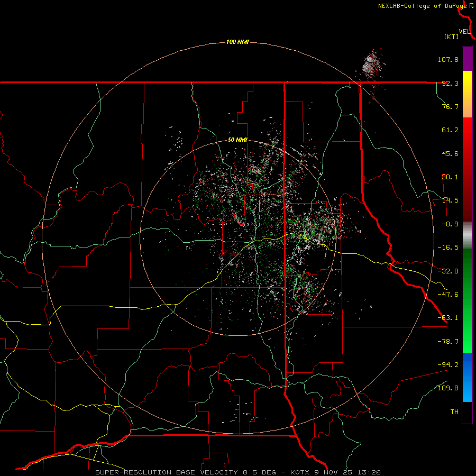Click SUPER-RESOLUTION BASE VELOCITY product title

pyautogui.click(x=168, y=472)
